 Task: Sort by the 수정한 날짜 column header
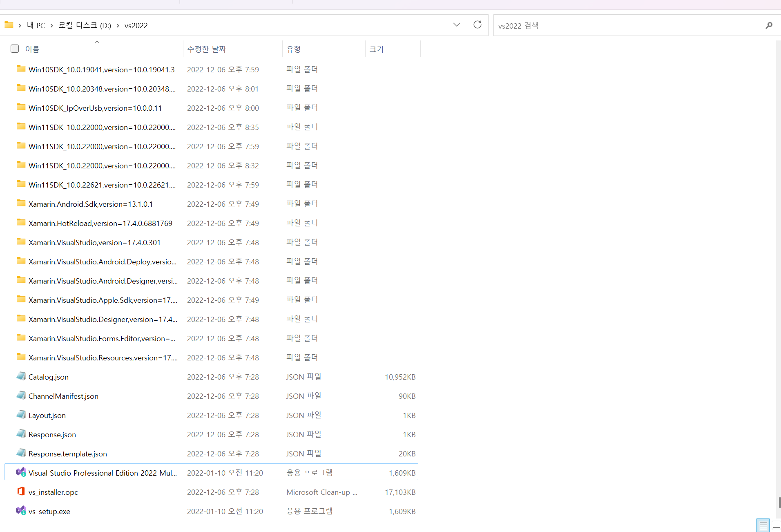pyautogui.click(x=207, y=49)
